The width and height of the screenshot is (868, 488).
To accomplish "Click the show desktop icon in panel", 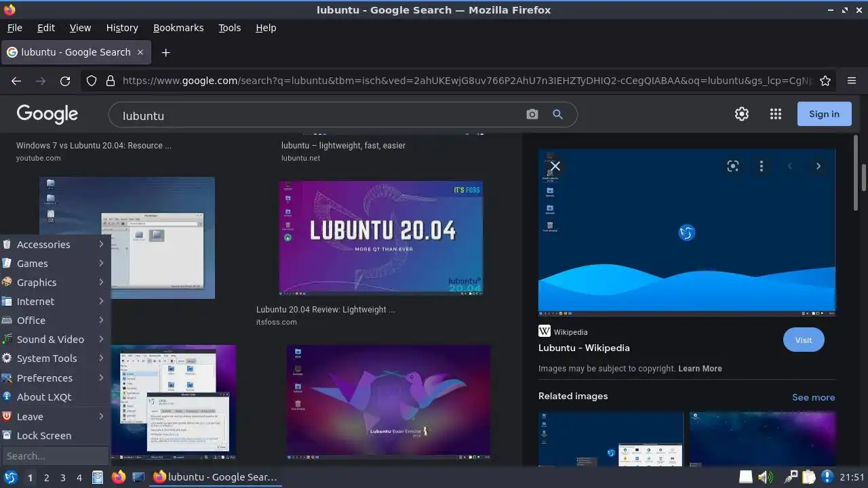I will tap(138, 477).
